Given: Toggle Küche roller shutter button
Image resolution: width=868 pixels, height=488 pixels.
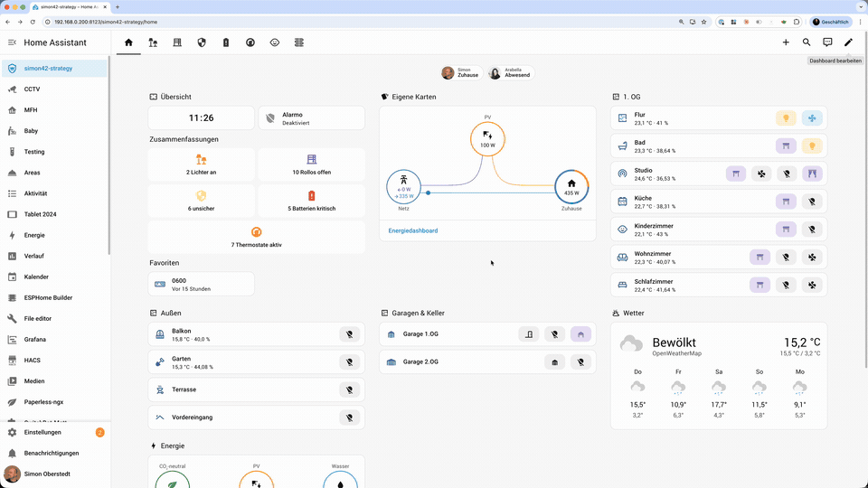Looking at the screenshot, I should pos(786,202).
